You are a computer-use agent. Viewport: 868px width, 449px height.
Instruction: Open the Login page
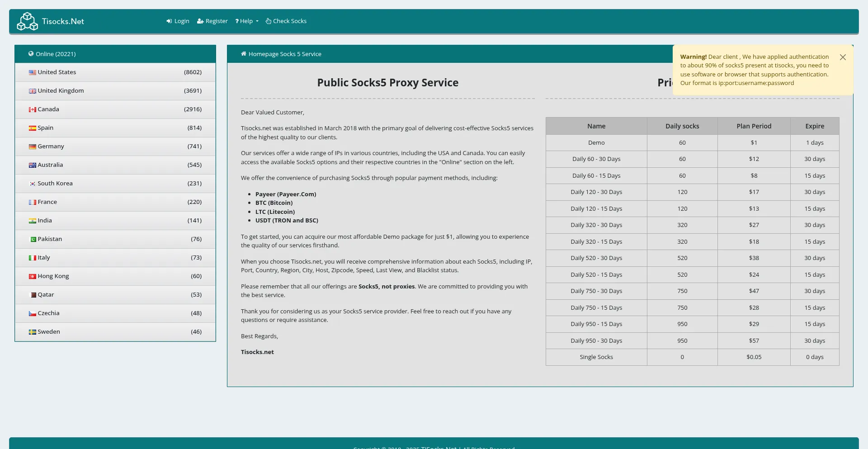coord(178,21)
